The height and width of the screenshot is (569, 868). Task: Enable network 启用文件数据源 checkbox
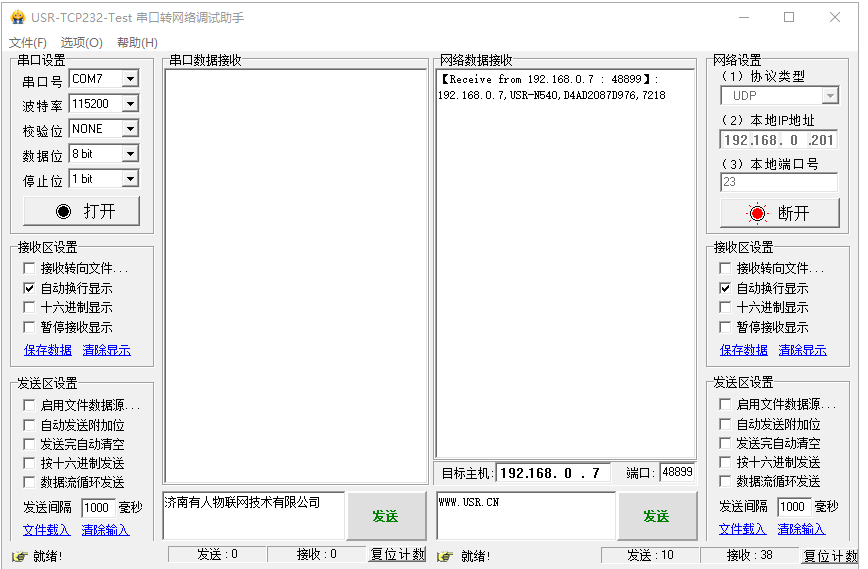pyautogui.click(x=725, y=404)
